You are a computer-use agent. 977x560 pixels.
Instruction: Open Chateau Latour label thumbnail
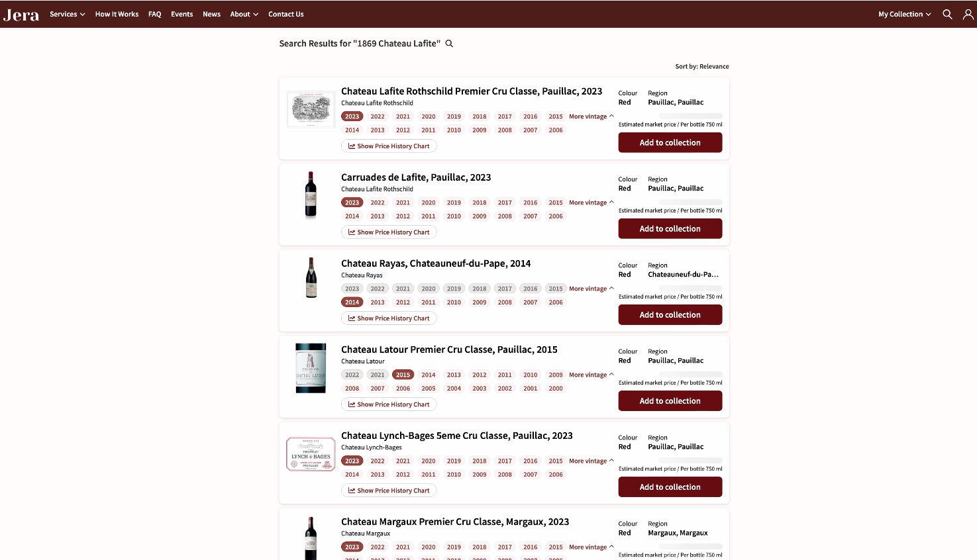click(311, 368)
